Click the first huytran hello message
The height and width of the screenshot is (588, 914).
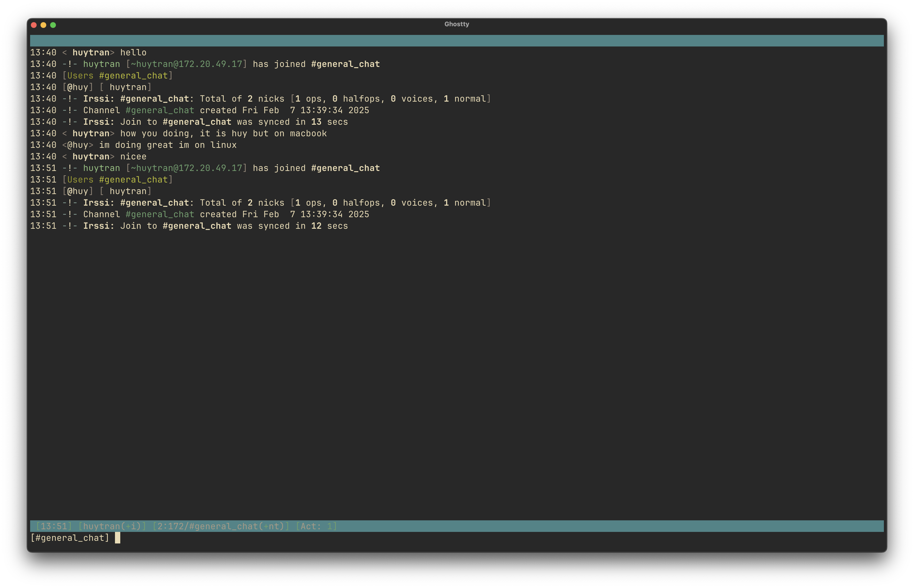pyautogui.click(x=133, y=53)
